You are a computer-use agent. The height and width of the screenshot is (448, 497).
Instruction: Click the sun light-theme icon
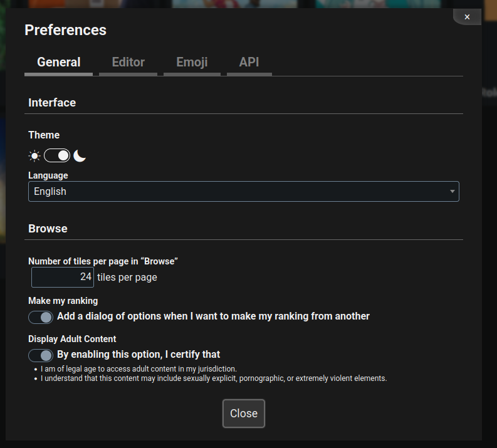34,156
